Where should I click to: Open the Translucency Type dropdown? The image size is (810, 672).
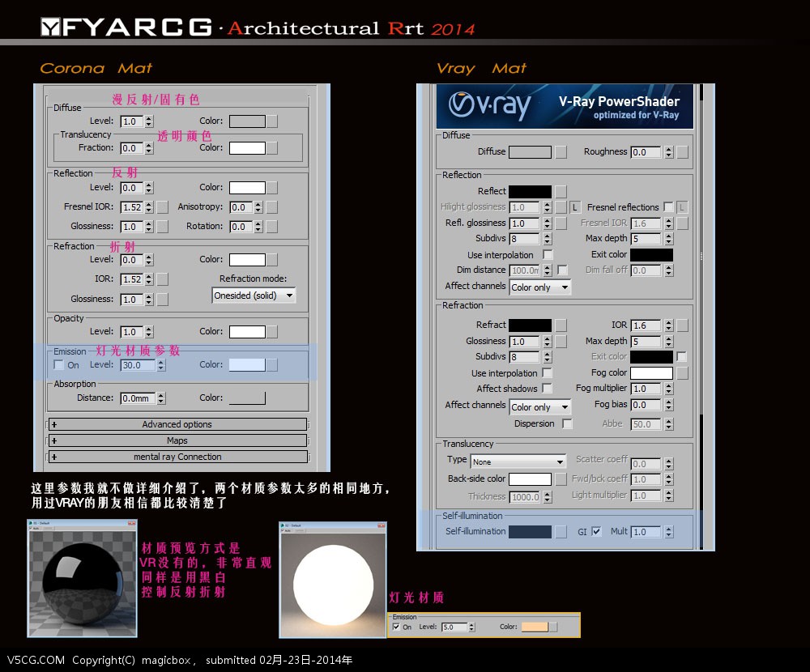click(518, 461)
